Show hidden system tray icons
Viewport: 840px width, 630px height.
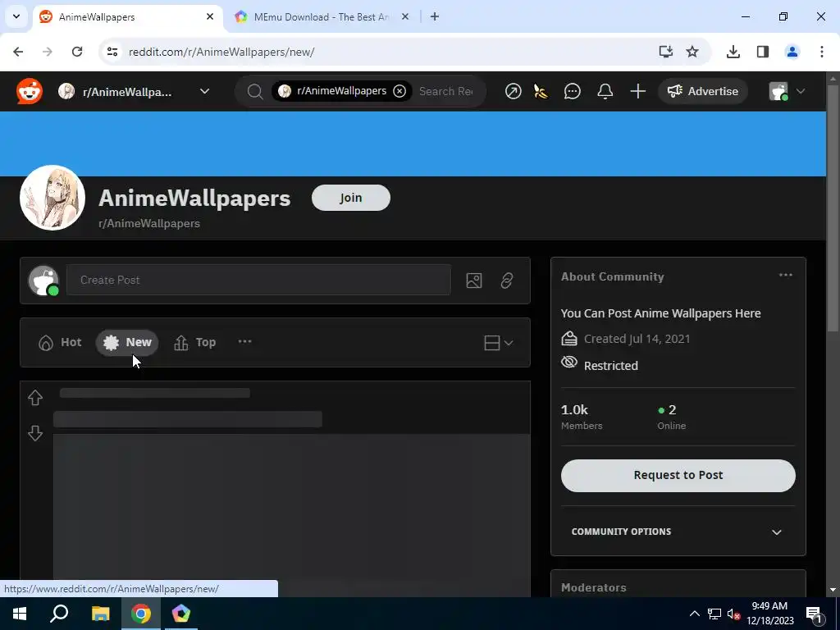[694, 614]
